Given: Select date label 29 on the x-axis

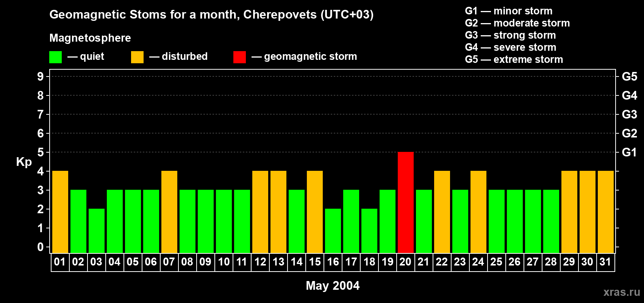Looking at the screenshot, I should tap(569, 262).
